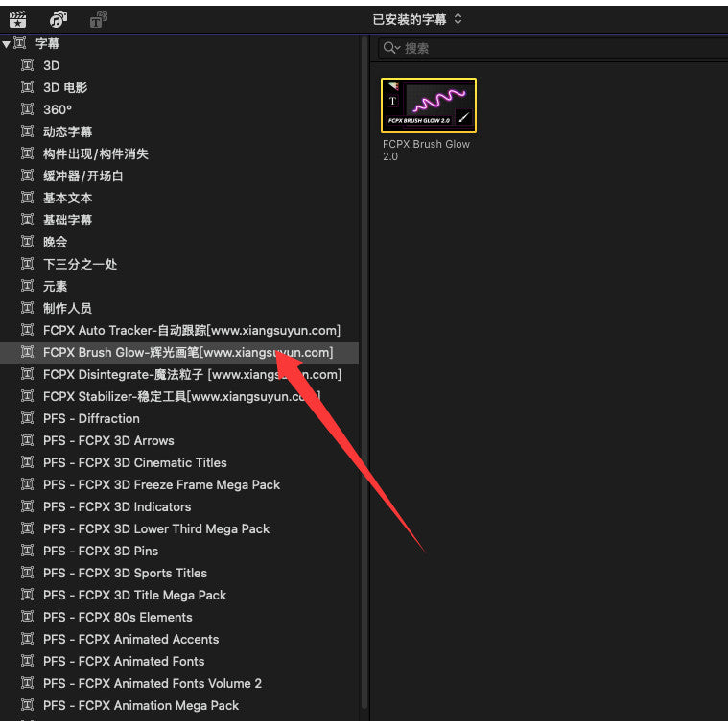Click the 搜索 search field
Screen dimensions: 728x728
tap(552, 48)
